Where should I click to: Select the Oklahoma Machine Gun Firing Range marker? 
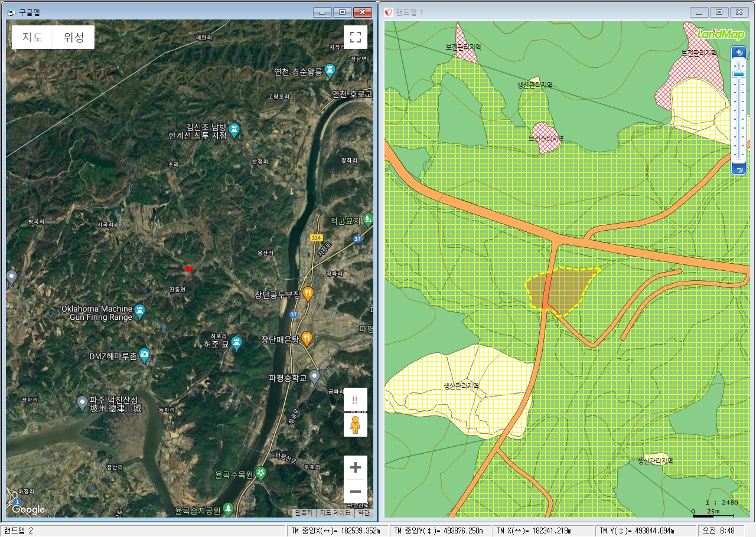(139, 311)
